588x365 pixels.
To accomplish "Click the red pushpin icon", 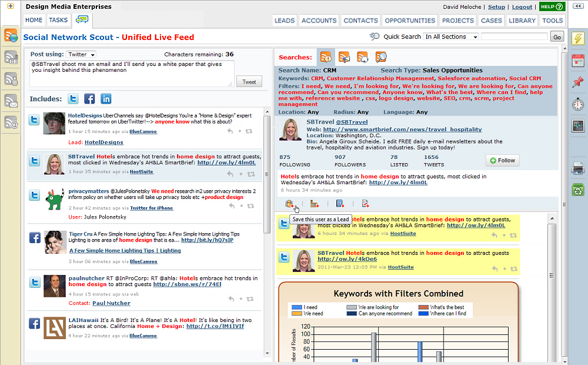I will point(578,82).
